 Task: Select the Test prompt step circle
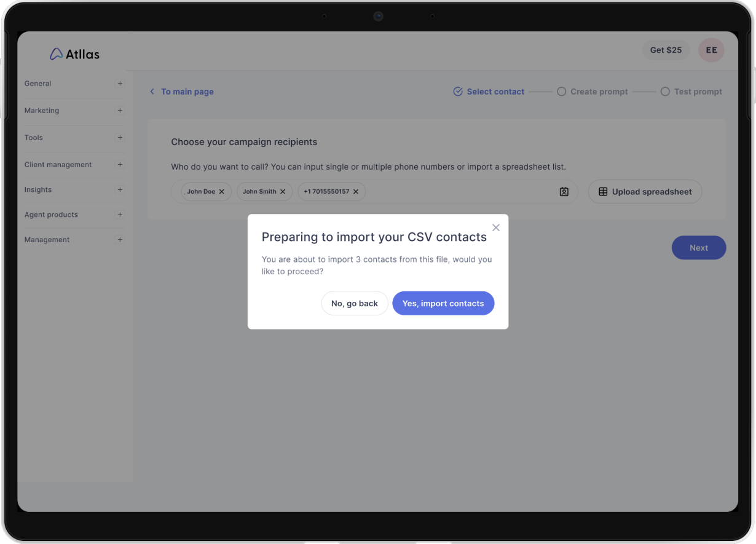click(x=665, y=92)
